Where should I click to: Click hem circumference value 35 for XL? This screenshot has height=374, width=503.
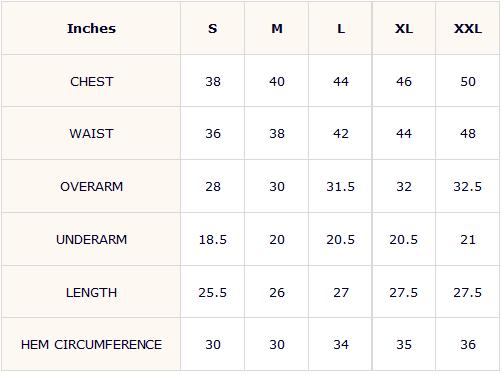(x=404, y=344)
